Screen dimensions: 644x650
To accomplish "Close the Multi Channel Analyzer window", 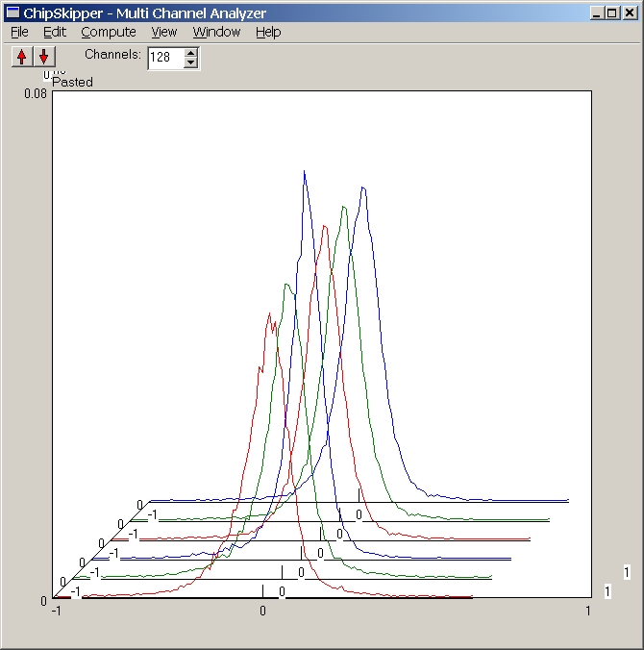I will pos(630,13).
